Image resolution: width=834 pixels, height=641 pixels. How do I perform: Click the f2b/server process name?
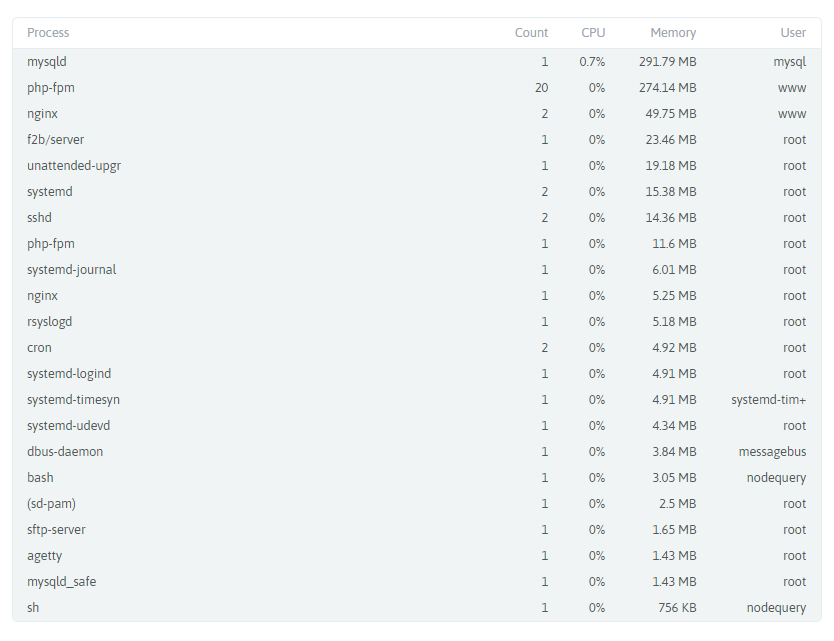(55, 140)
